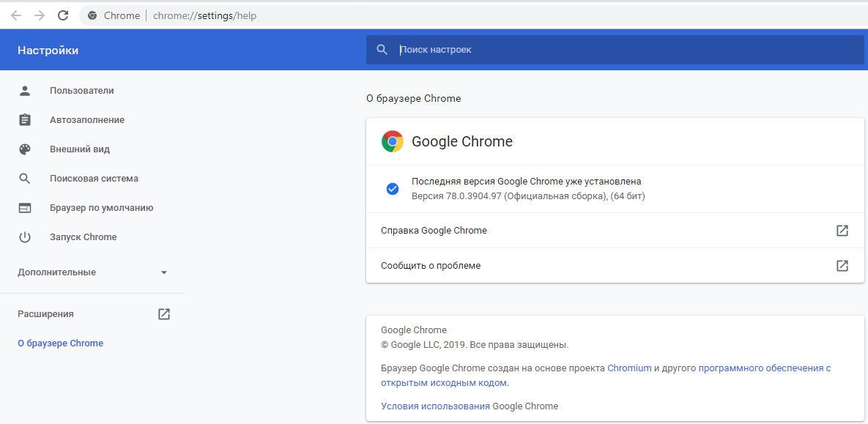This screenshot has height=424, width=868.
Task: Click the Автозаполнение clipboard icon
Action: pyautogui.click(x=25, y=120)
